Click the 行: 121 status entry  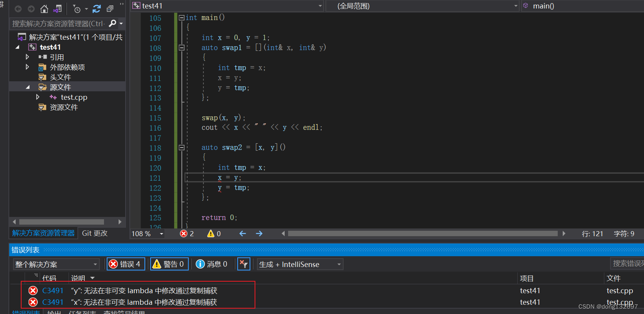click(x=592, y=233)
